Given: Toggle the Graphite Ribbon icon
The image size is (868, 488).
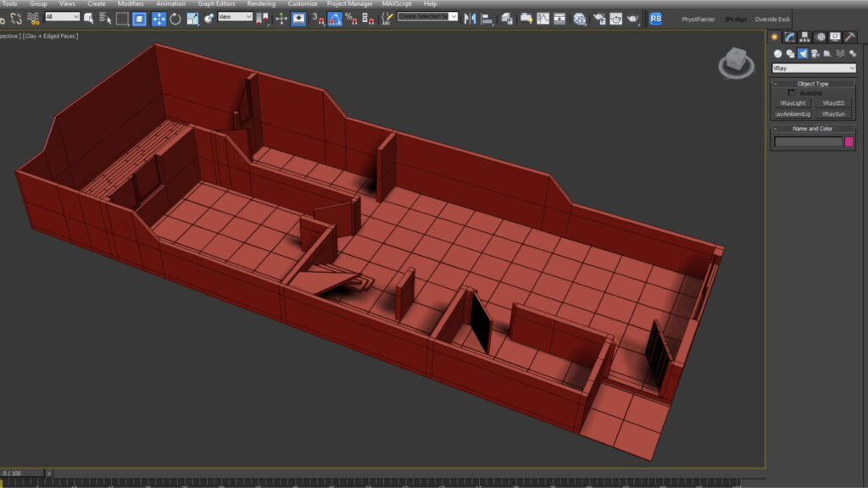Looking at the screenshot, I should click(x=526, y=19).
